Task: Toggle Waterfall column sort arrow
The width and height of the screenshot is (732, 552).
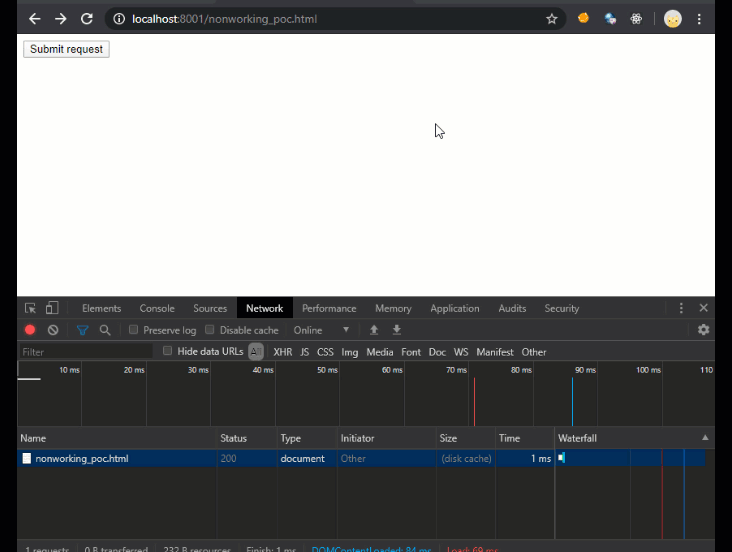Action: pyautogui.click(x=705, y=438)
